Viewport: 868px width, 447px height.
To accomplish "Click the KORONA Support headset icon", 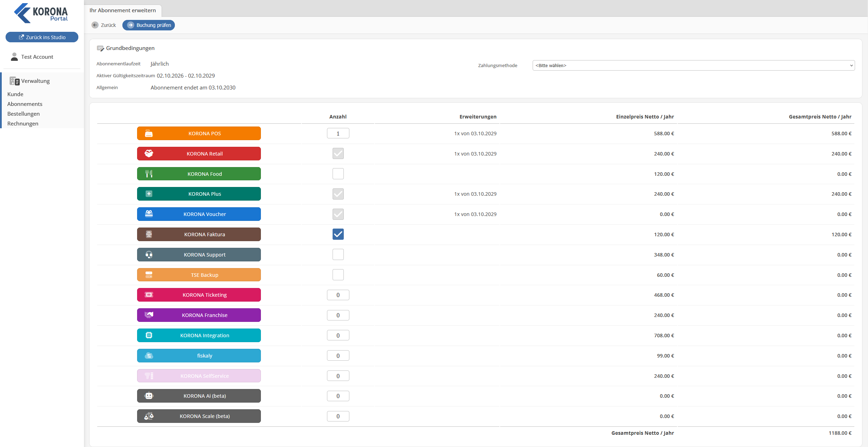I will pos(149,254).
